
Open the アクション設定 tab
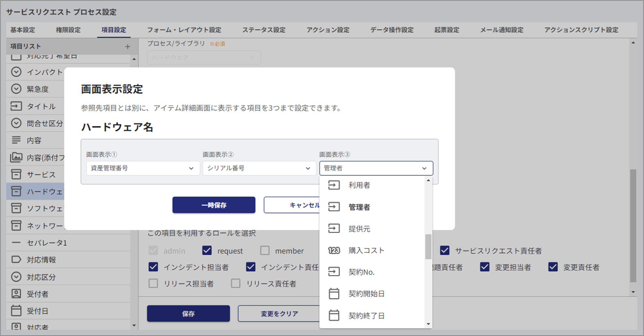(328, 30)
